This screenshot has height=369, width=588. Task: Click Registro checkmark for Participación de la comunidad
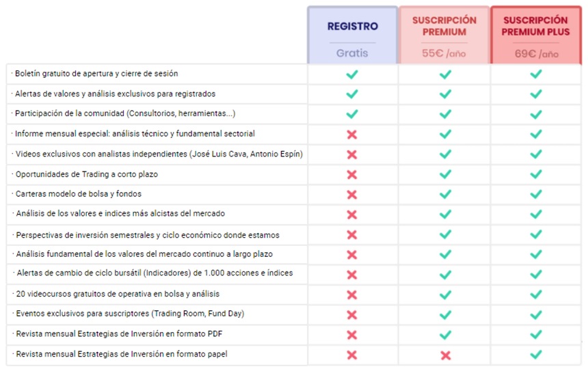point(352,114)
